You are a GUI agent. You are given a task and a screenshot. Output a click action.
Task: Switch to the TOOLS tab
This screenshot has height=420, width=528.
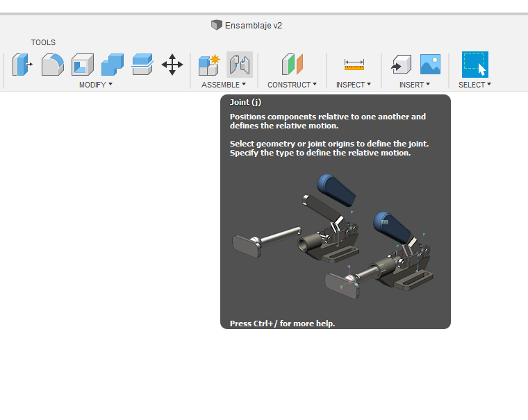(43, 42)
